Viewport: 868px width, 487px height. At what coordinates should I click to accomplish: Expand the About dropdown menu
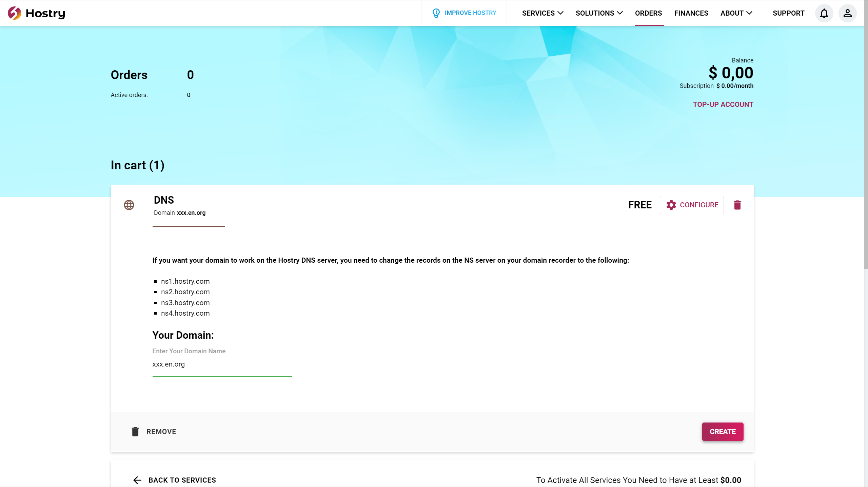pos(736,13)
